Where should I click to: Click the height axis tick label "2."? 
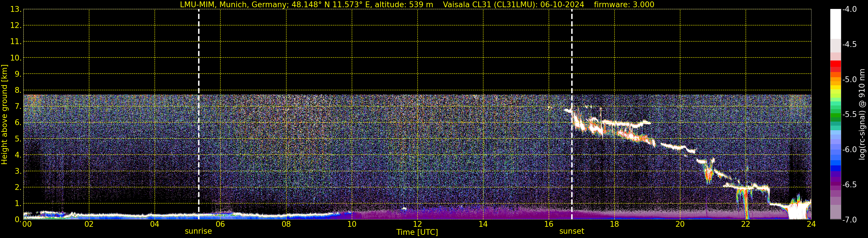(x=18, y=188)
